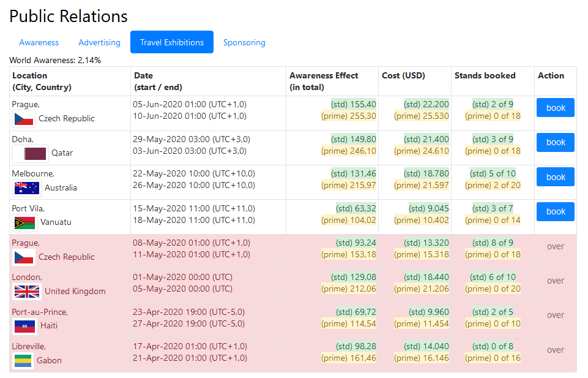
Task: Click the 'World Awareness: 2,14%' text
Action: (x=55, y=60)
